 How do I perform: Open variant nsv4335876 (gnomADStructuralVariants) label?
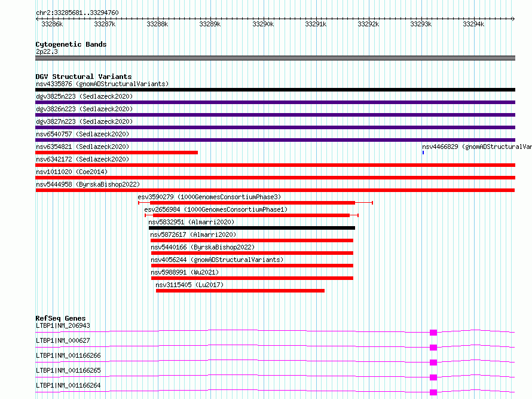(102, 84)
